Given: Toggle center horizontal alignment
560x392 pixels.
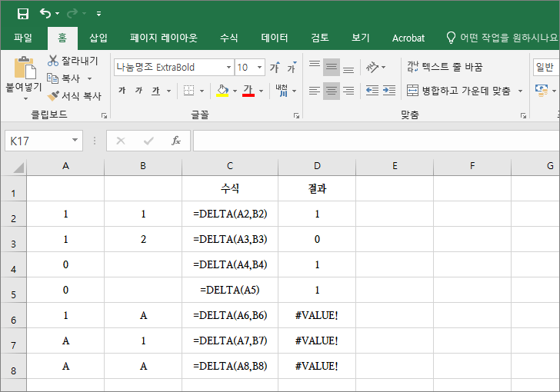Looking at the screenshot, I should pos(332,91).
